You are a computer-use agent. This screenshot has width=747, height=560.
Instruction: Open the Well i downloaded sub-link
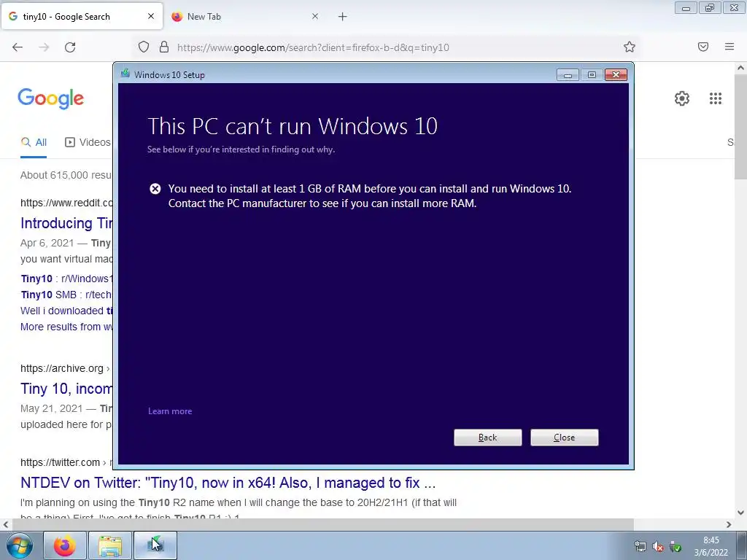pyautogui.click(x=66, y=311)
